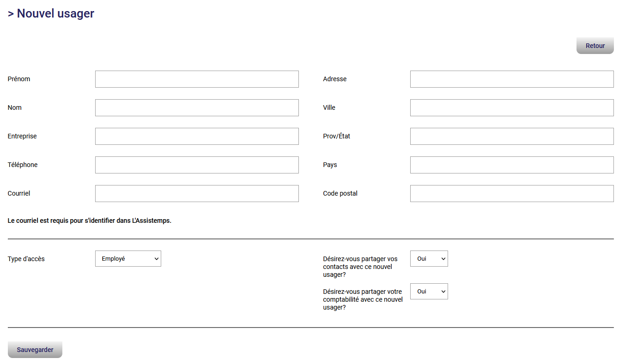Image resolution: width=619 pixels, height=364 pixels.
Task: Click the Type d'accès label
Action: tap(26, 259)
